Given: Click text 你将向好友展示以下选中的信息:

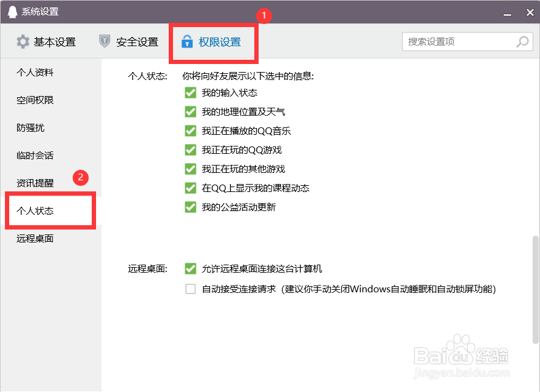Looking at the screenshot, I should pos(248,76).
